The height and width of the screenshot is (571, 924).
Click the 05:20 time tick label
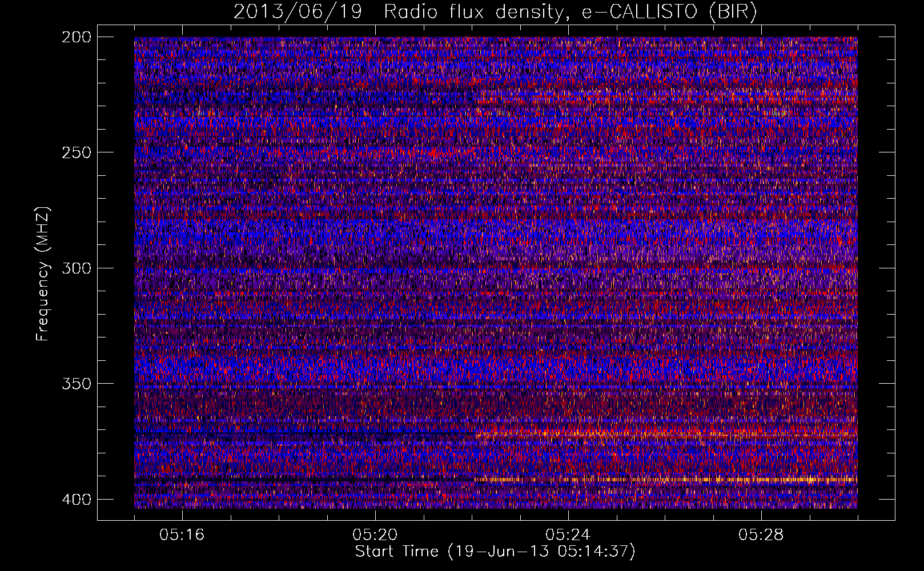375,535
